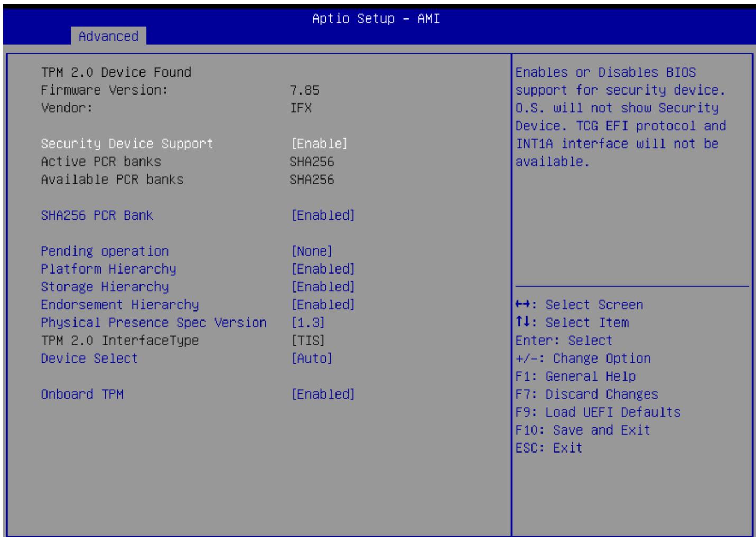Click the F9: Load UEFI Defaults hint
The height and width of the screenshot is (537, 756).
click(598, 412)
